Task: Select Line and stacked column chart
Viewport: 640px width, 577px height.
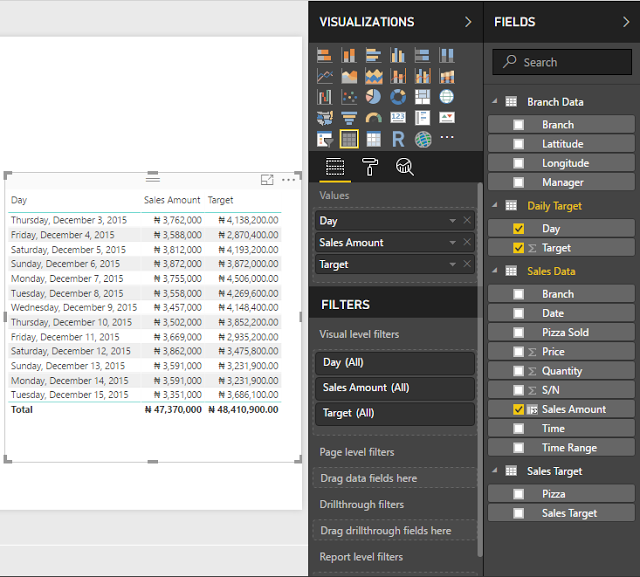Action: [x=398, y=76]
